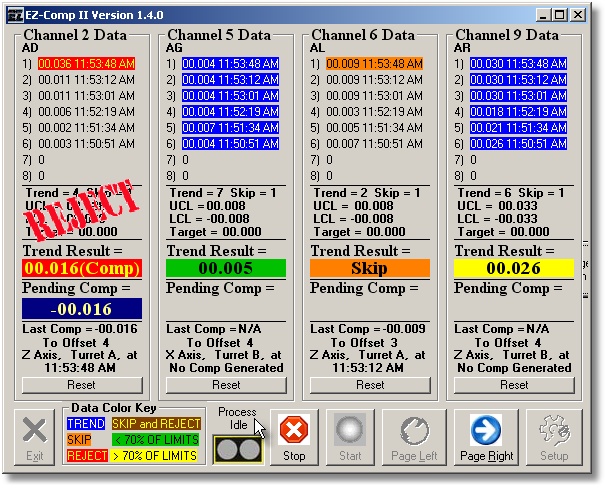Select Channel 6 row 5 reading 00.005

(374, 128)
